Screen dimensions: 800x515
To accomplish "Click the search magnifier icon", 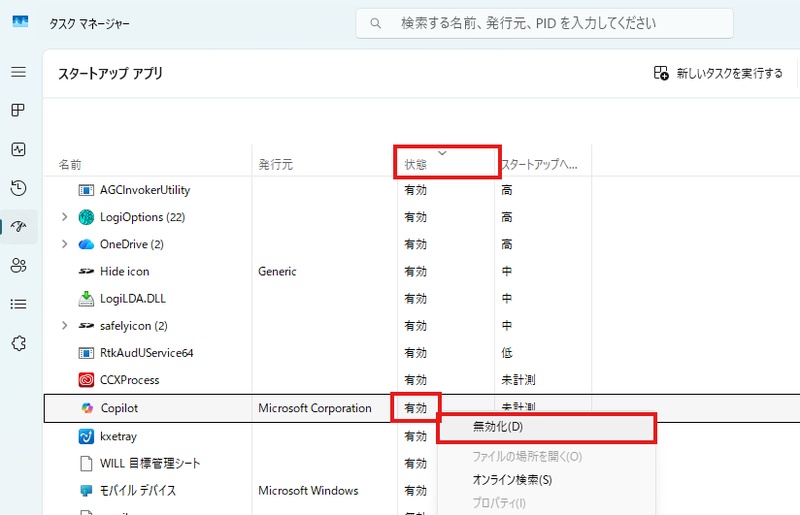I will click(376, 23).
